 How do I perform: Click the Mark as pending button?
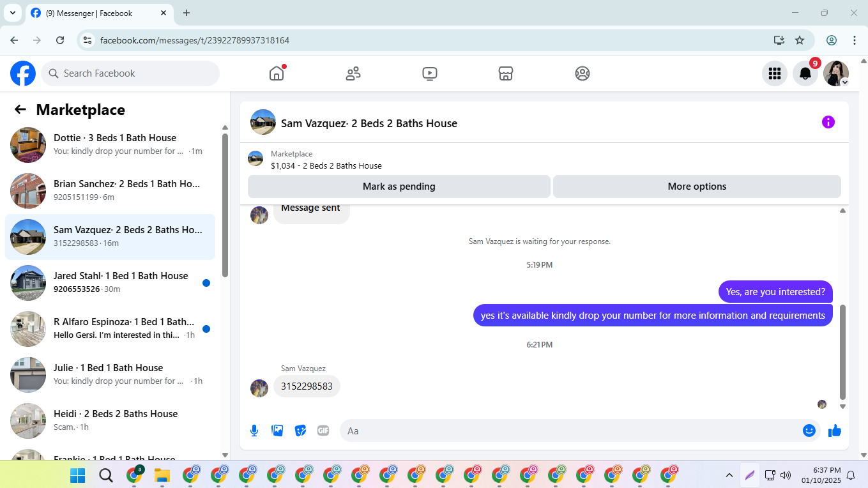pos(399,187)
